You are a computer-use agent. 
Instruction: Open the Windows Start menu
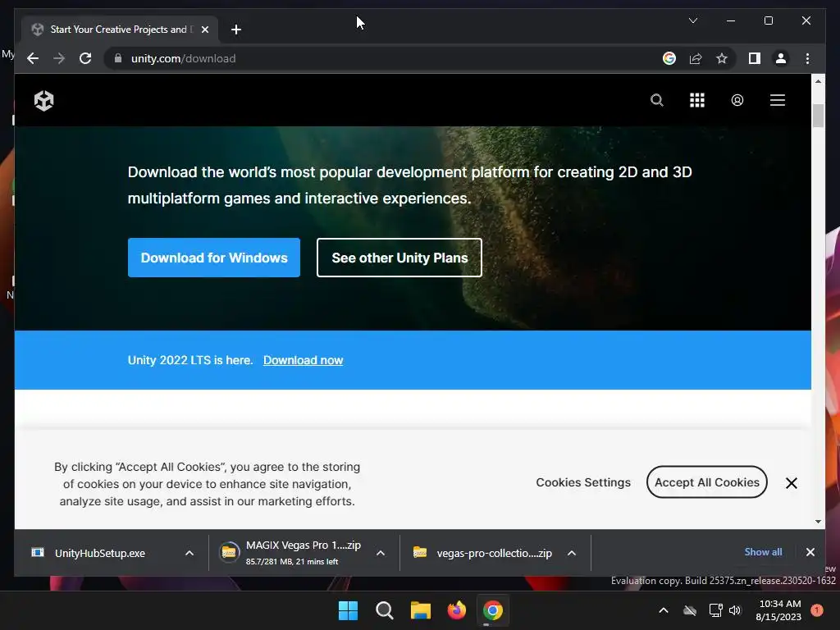[348, 610]
